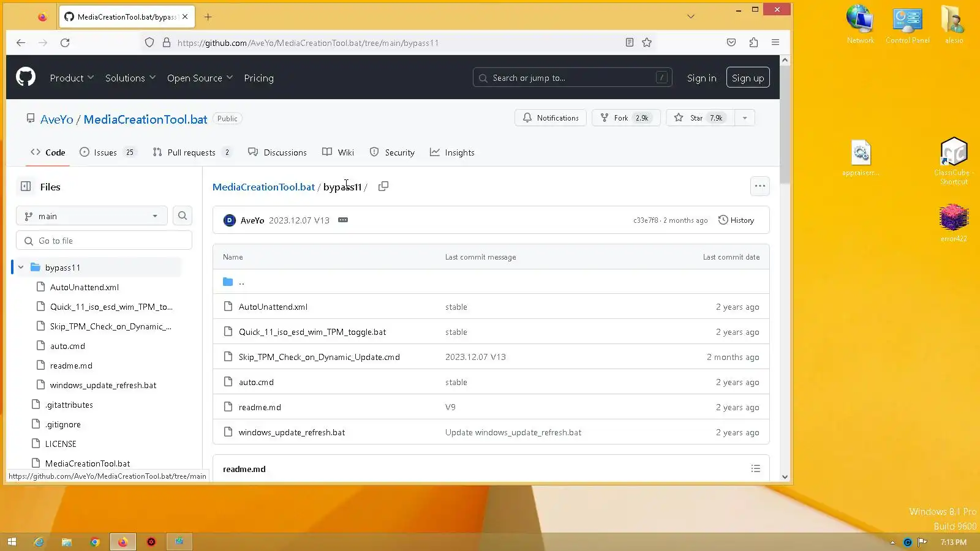Open Firefox application hamburger menu
The height and width of the screenshot is (551, 980).
[x=775, y=43]
